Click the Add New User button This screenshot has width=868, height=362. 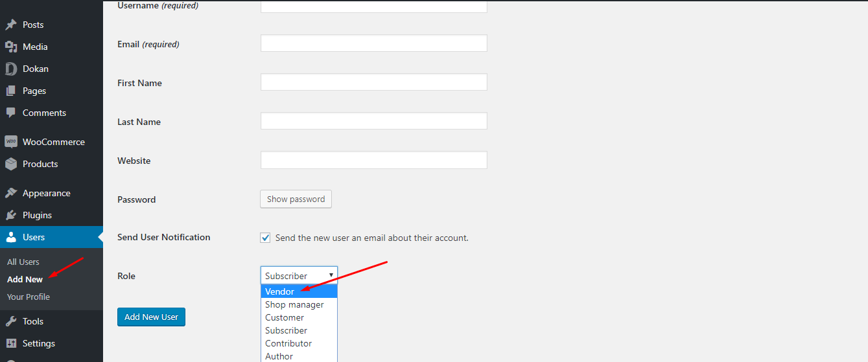(x=151, y=317)
